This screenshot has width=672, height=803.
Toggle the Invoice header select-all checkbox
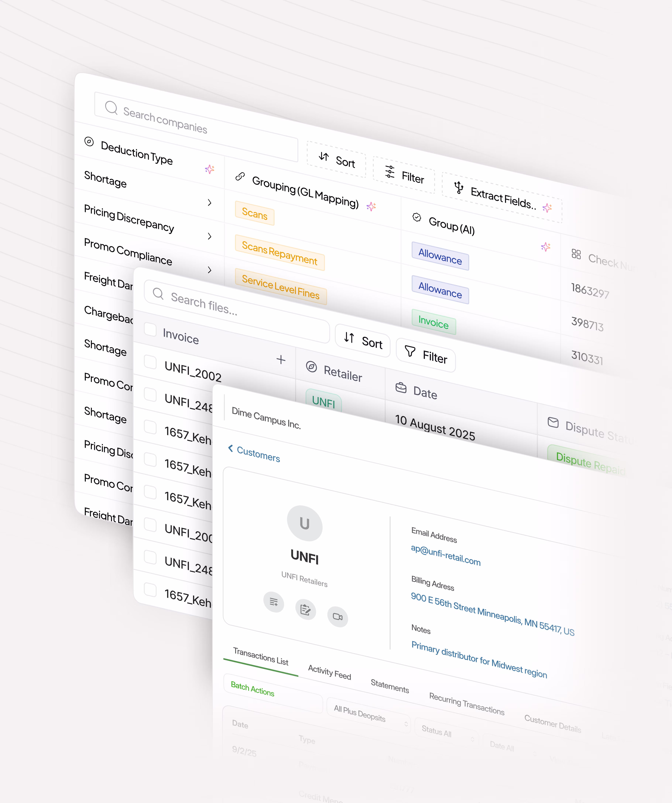(x=150, y=330)
